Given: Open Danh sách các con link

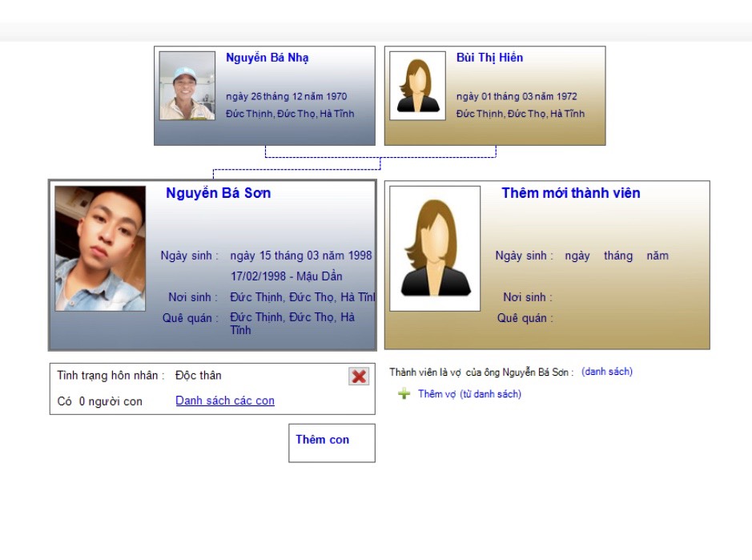Looking at the screenshot, I should [225, 401].
